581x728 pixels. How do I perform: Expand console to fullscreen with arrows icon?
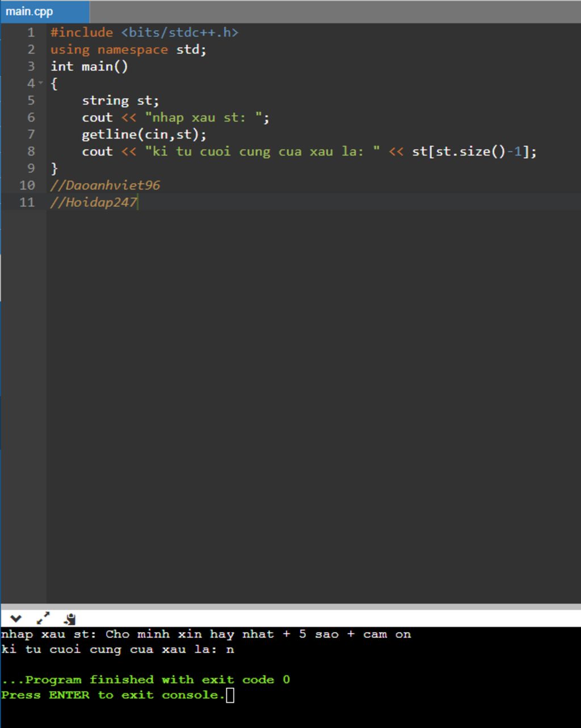coord(43,618)
